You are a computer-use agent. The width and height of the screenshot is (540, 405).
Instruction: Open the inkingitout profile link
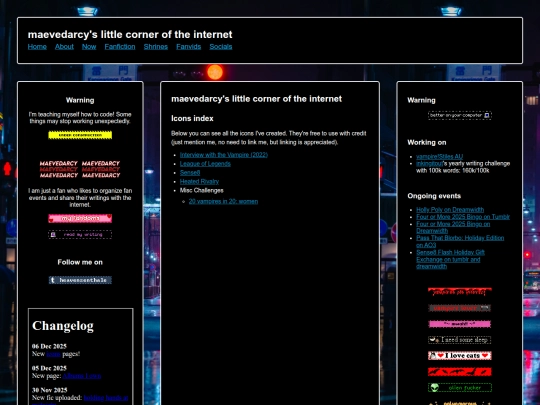point(429,164)
